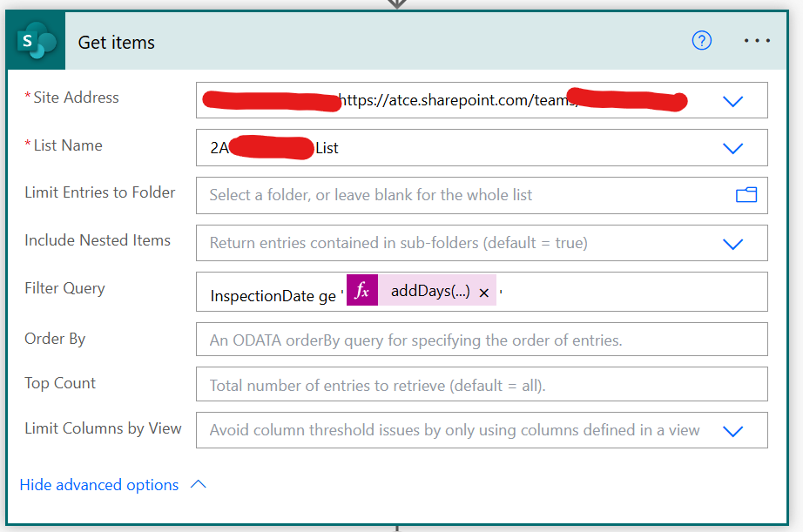Click the fx expression icon in Filter Query
The width and height of the screenshot is (803, 532).
pyautogui.click(x=362, y=289)
